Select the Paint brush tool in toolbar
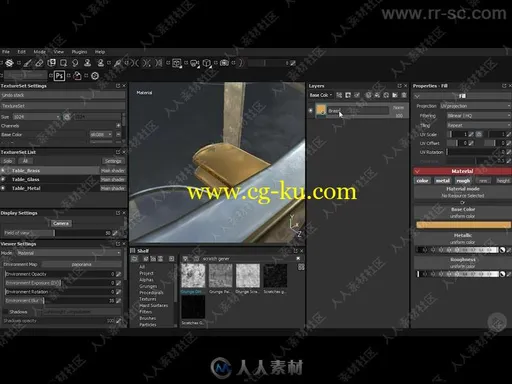 point(28,63)
